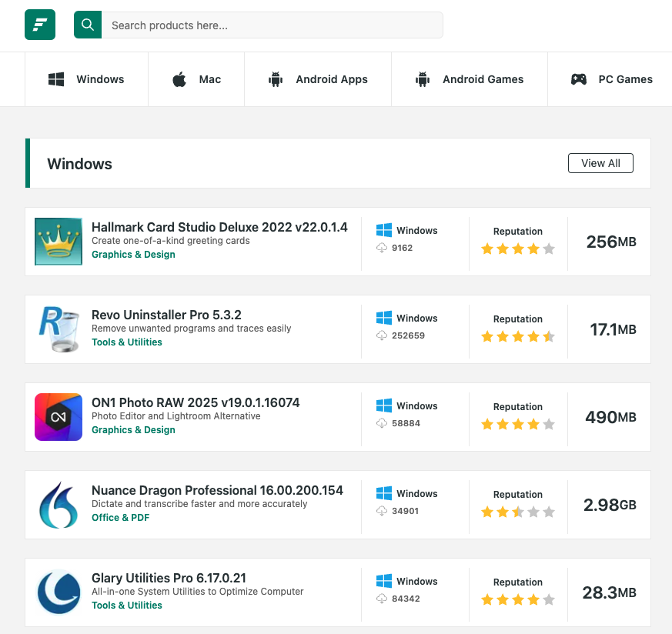Viewport: 672px width, 634px height.
Task: Click the Reputation label in Hallmark row
Action: click(518, 232)
